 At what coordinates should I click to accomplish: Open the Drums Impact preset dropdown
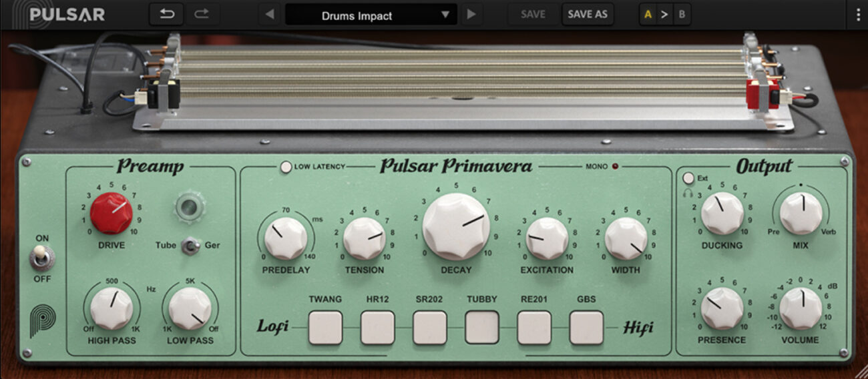(371, 15)
